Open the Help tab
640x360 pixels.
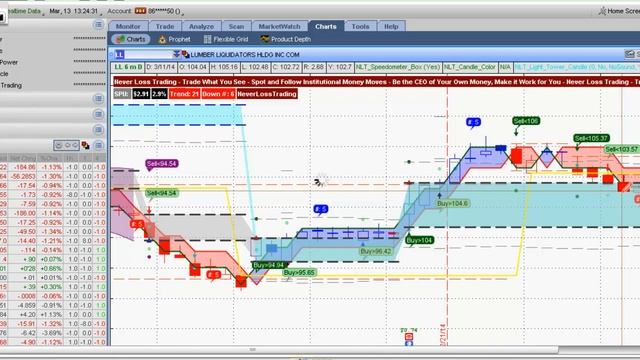(391, 26)
